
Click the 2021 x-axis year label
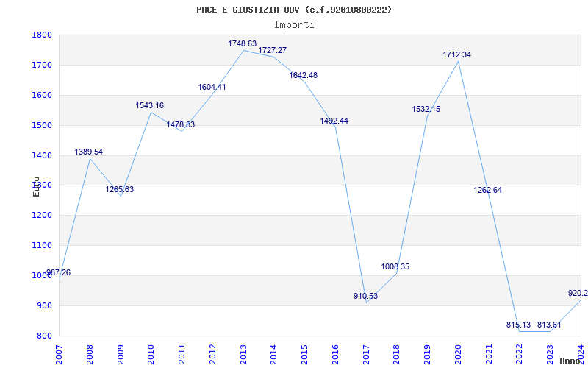[489, 355]
